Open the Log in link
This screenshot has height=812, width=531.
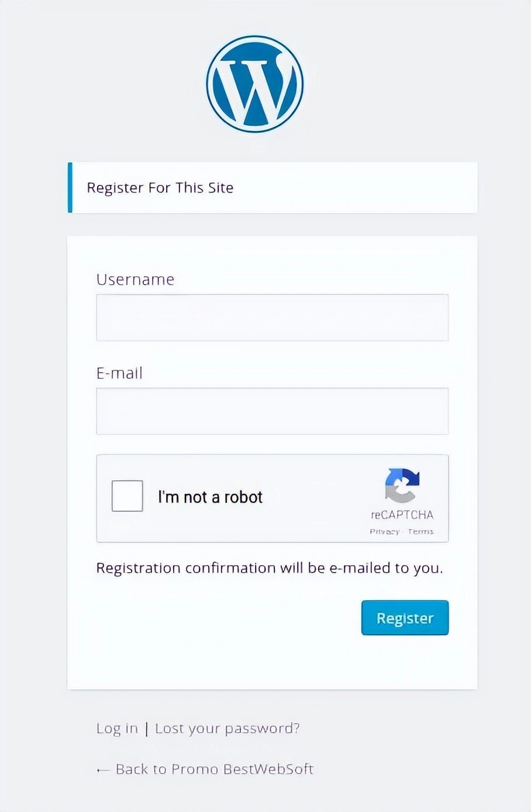pos(117,728)
